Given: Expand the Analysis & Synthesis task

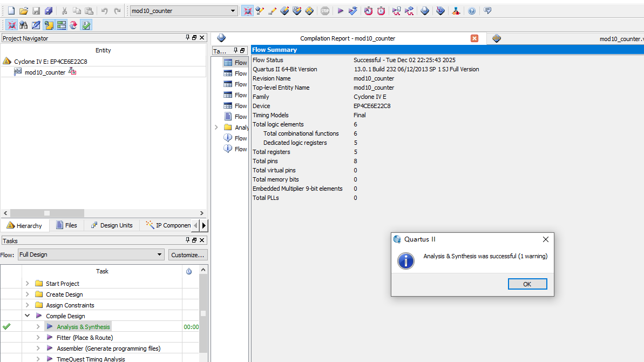Looking at the screenshot, I should tap(38, 327).
